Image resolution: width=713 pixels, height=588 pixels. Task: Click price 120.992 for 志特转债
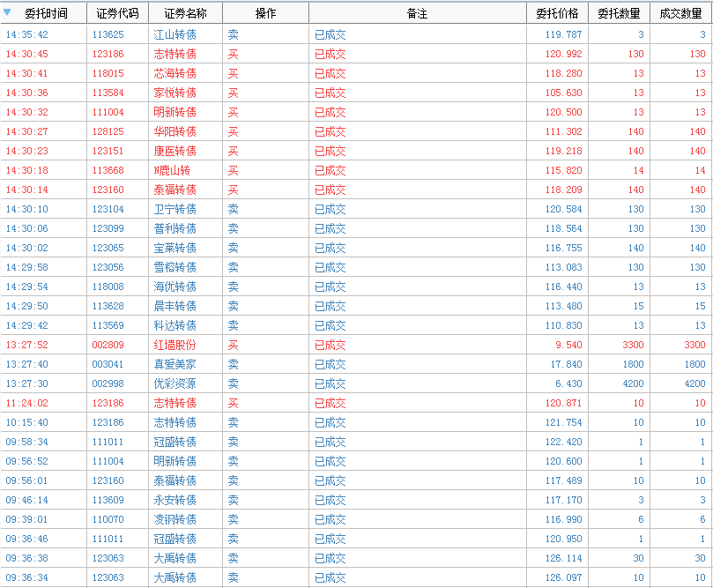563,54
